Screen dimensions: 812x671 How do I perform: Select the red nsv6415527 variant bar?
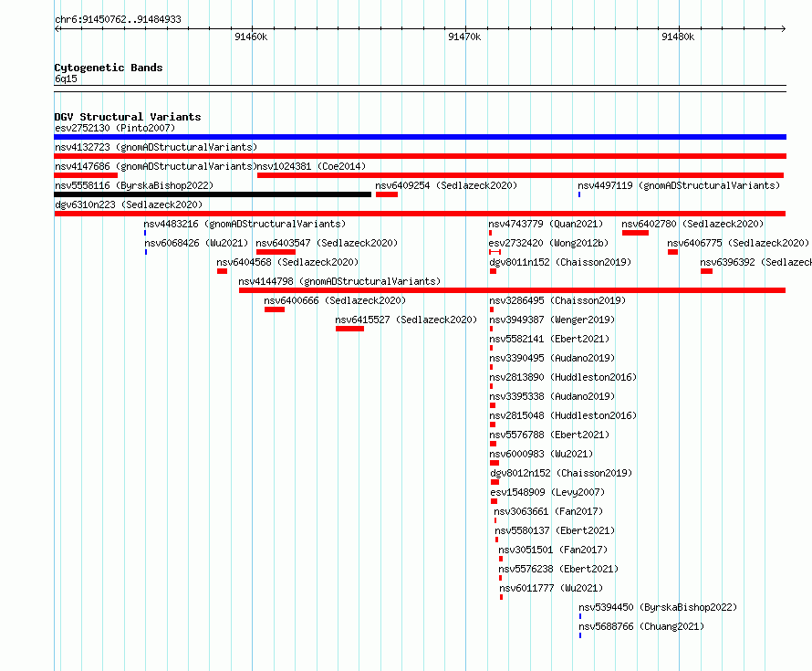[x=349, y=329]
